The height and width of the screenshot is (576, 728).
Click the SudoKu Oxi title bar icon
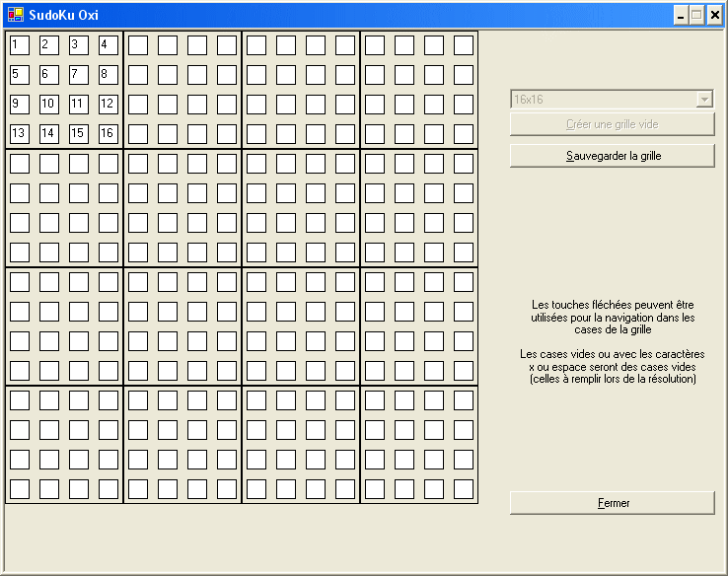(15, 15)
